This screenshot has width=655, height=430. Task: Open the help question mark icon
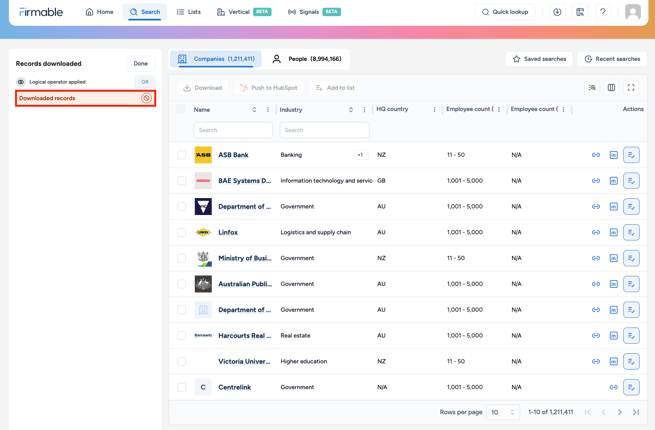coord(602,12)
